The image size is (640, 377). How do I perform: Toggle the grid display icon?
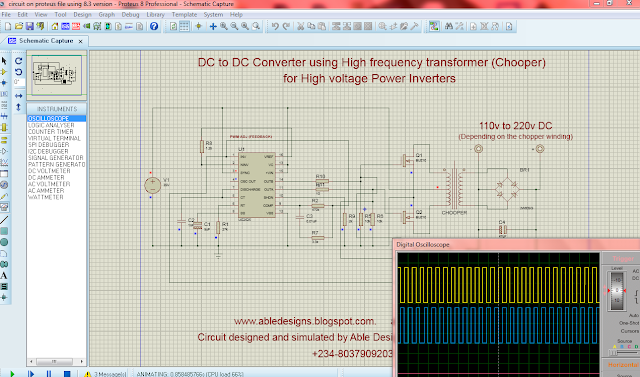pyautogui.click(x=184, y=27)
